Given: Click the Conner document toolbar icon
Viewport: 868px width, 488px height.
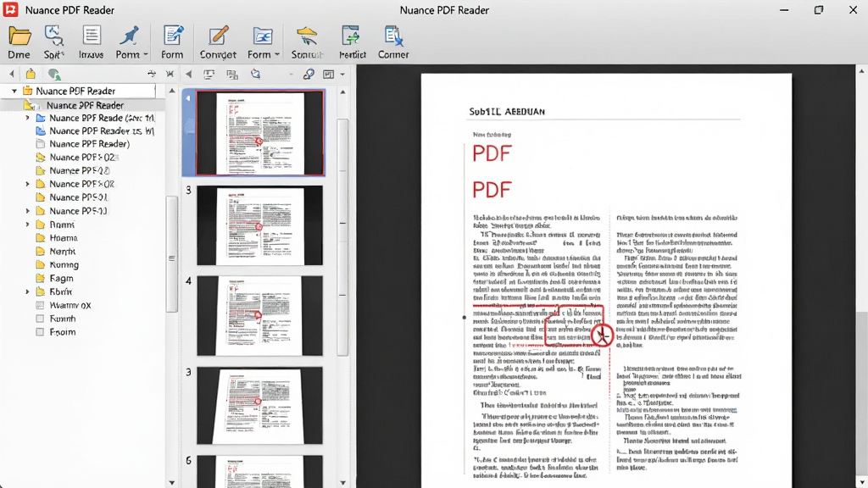Looking at the screenshot, I should coord(393,36).
